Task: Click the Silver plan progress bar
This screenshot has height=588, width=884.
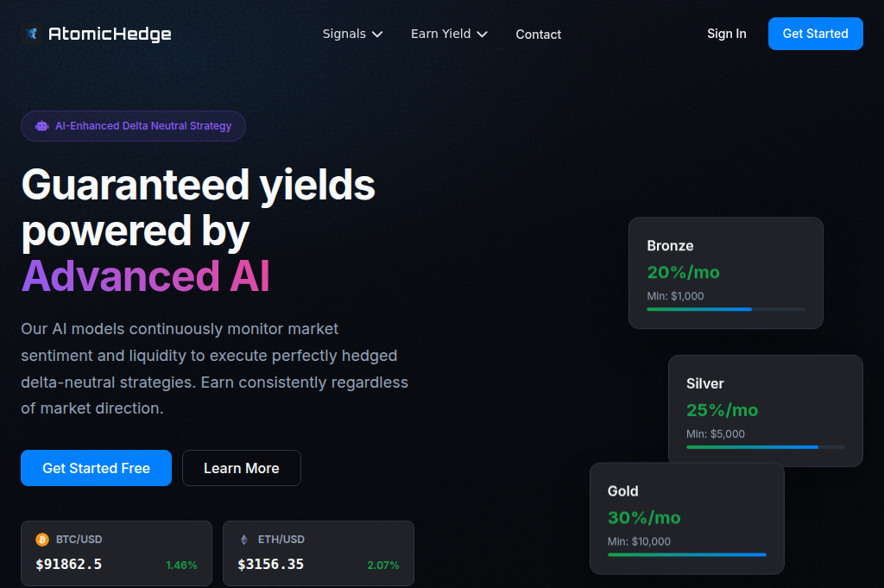Action: pos(765,447)
